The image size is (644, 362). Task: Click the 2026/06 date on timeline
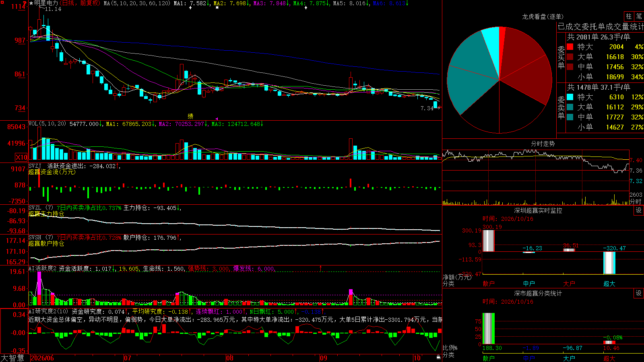pyautogui.click(x=42, y=358)
